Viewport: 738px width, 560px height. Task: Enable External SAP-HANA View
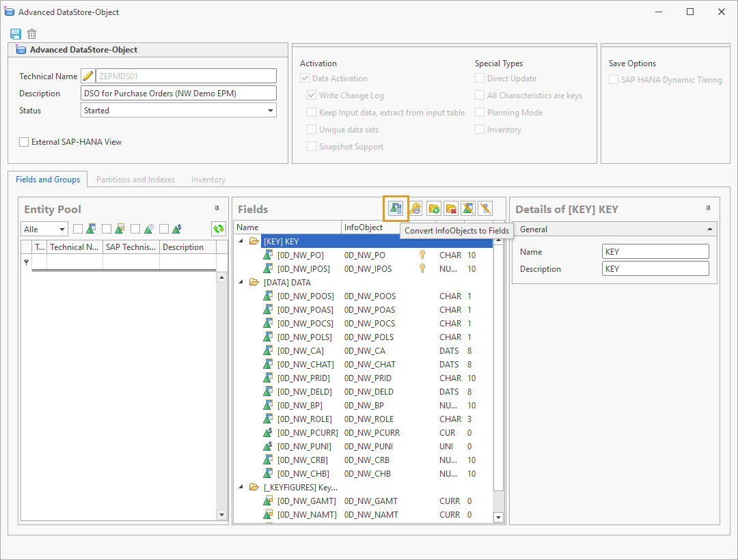point(24,141)
